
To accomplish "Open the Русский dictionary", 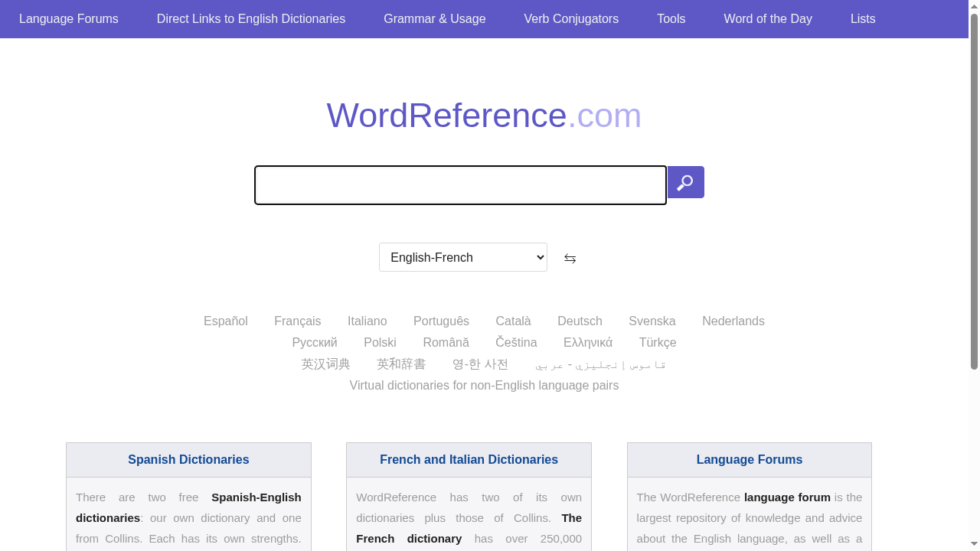I will pos(314,342).
